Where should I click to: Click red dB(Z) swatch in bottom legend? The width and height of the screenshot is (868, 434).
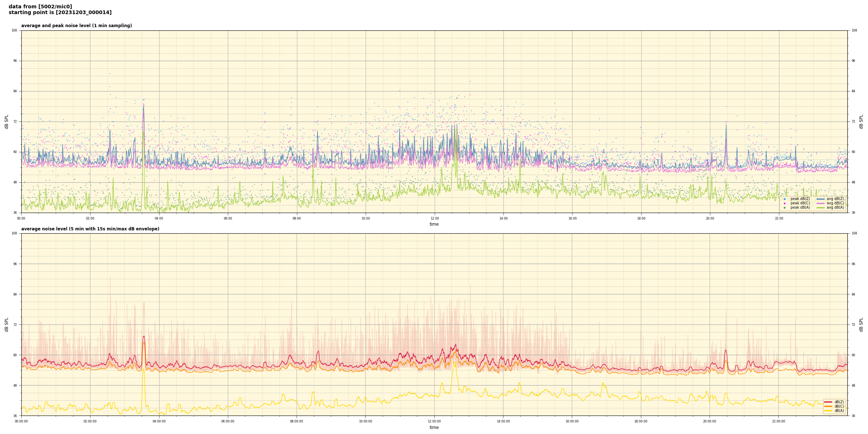pos(828,402)
